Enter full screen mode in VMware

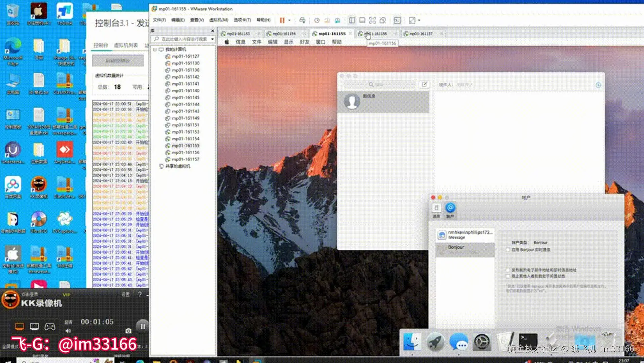(x=372, y=21)
